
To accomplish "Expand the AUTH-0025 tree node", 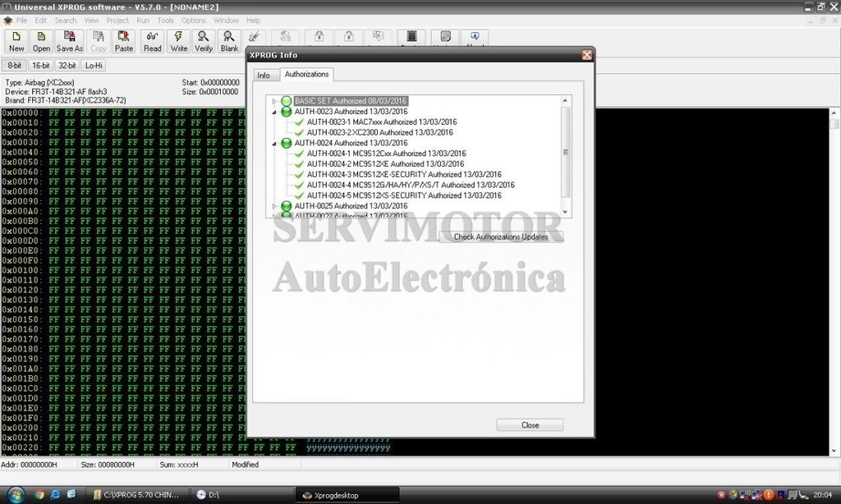I will point(275,206).
